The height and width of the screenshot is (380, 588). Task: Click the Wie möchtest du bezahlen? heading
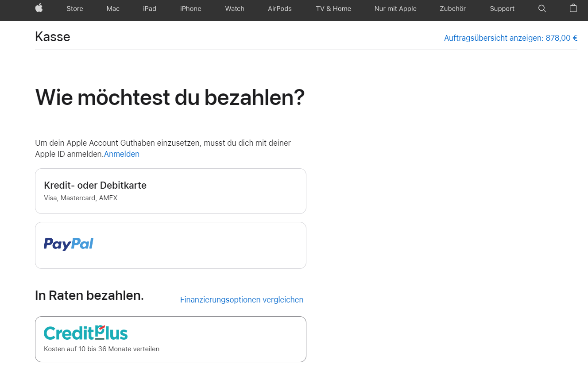(x=170, y=97)
